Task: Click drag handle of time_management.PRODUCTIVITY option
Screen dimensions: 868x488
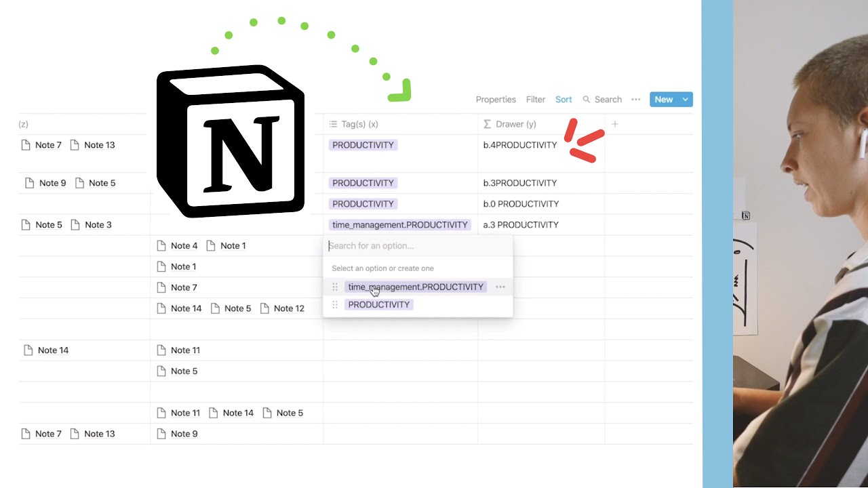Action: coord(335,287)
